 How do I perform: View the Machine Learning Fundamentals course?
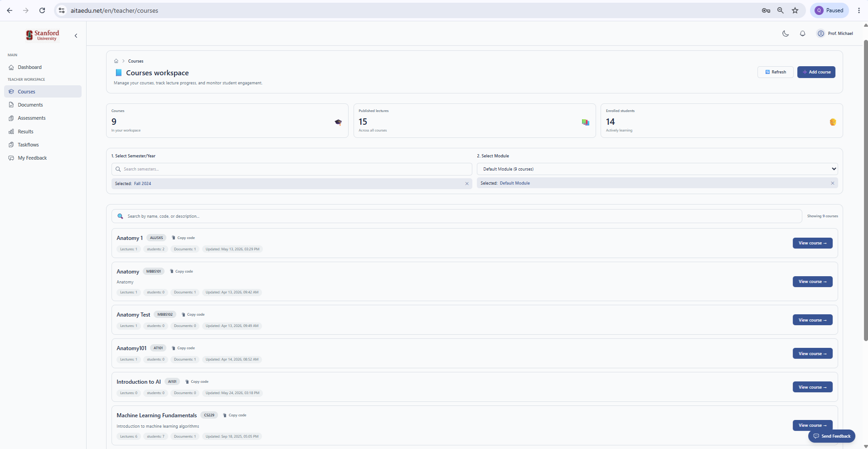[812, 425]
